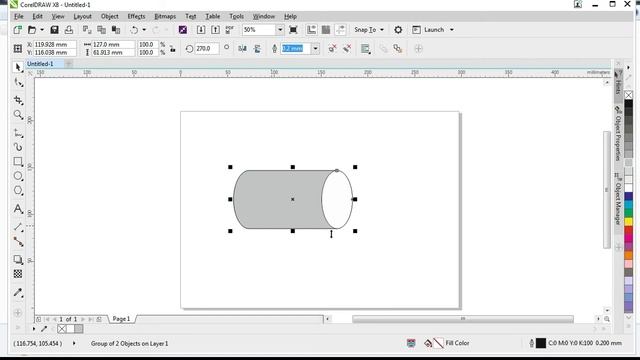Viewport: 640px width, 360px height.
Task: Expand the Undo history dropdown arrow
Action: click(144, 30)
